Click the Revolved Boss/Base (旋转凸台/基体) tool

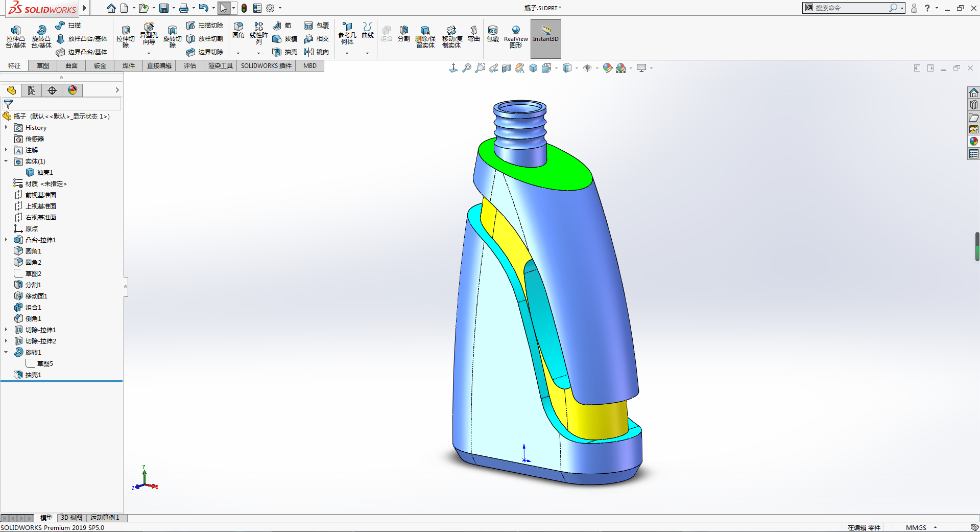41,37
